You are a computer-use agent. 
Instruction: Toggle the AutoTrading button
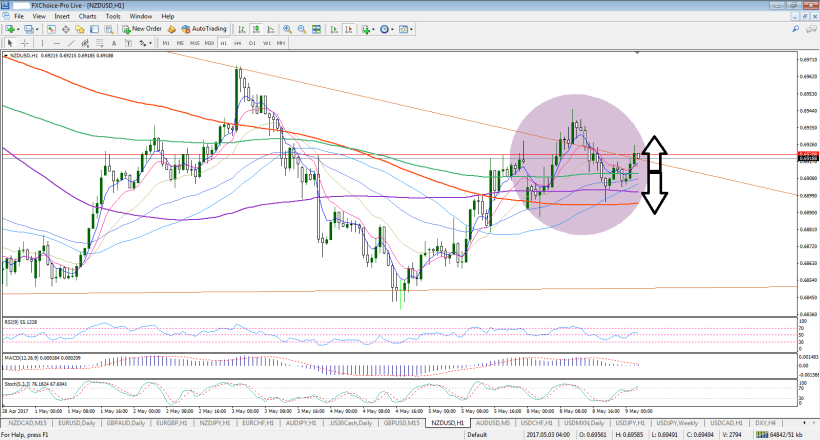[204, 29]
